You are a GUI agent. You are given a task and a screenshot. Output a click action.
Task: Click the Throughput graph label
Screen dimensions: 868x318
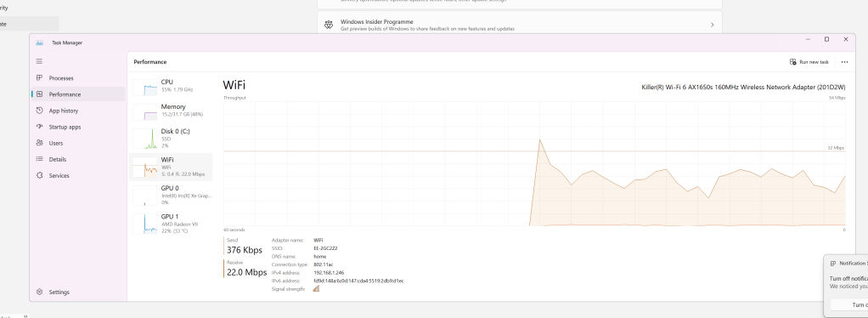[x=234, y=98]
